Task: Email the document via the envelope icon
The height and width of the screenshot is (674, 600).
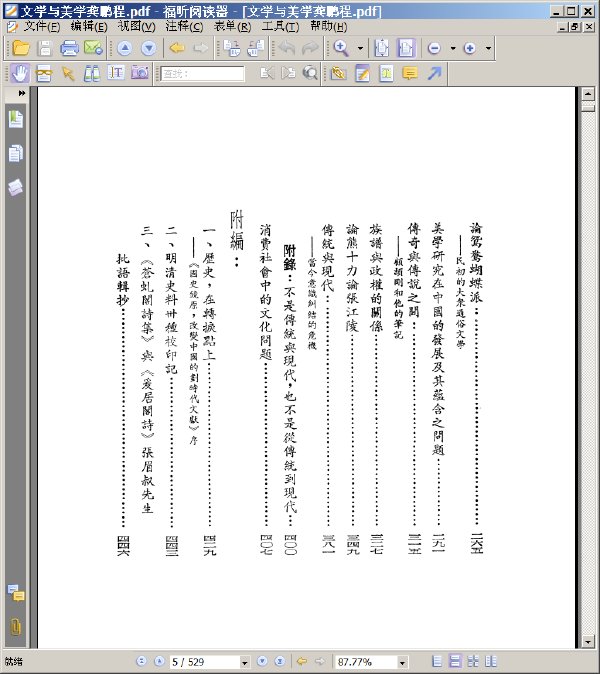Action: point(93,48)
